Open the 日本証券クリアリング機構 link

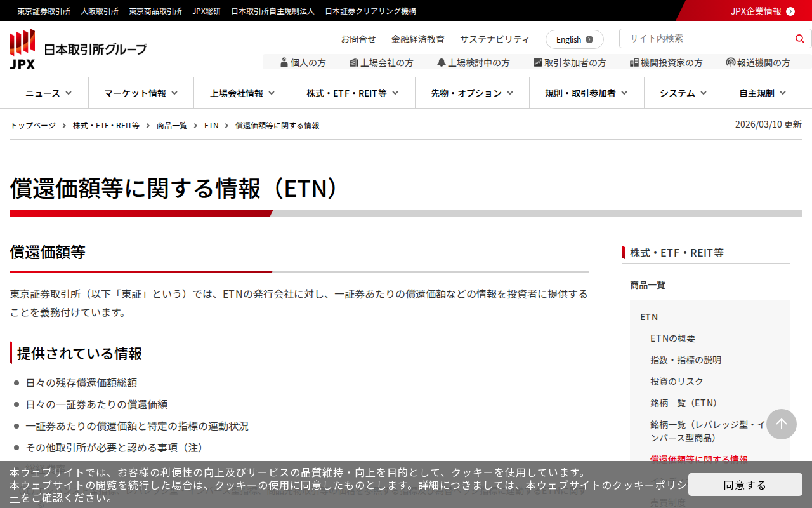tap(370, 11)
